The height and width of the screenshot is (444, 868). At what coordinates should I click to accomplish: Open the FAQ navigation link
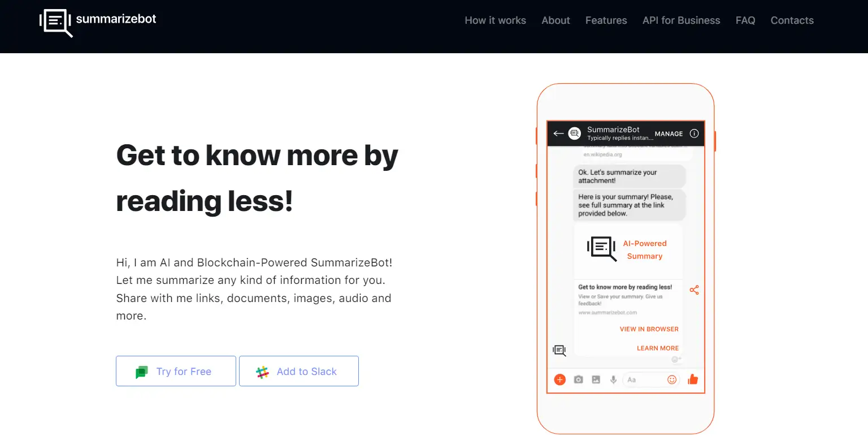click(745, 20)
